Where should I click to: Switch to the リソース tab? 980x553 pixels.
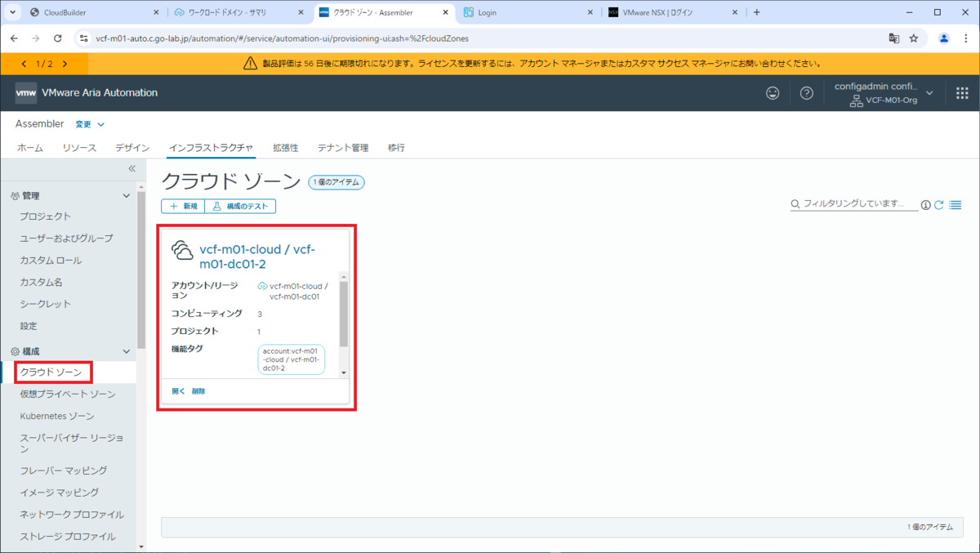click(x=79, y=148)
